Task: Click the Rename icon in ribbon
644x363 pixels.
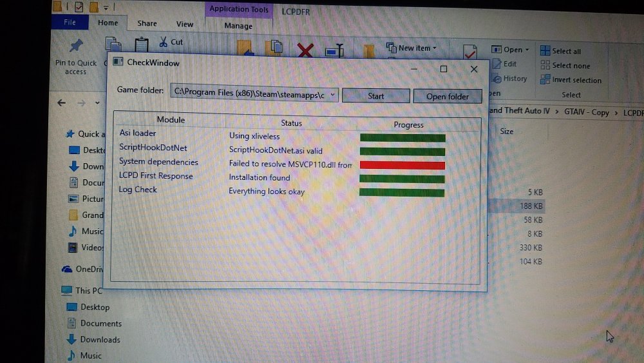Action: (x=334, y=50)
